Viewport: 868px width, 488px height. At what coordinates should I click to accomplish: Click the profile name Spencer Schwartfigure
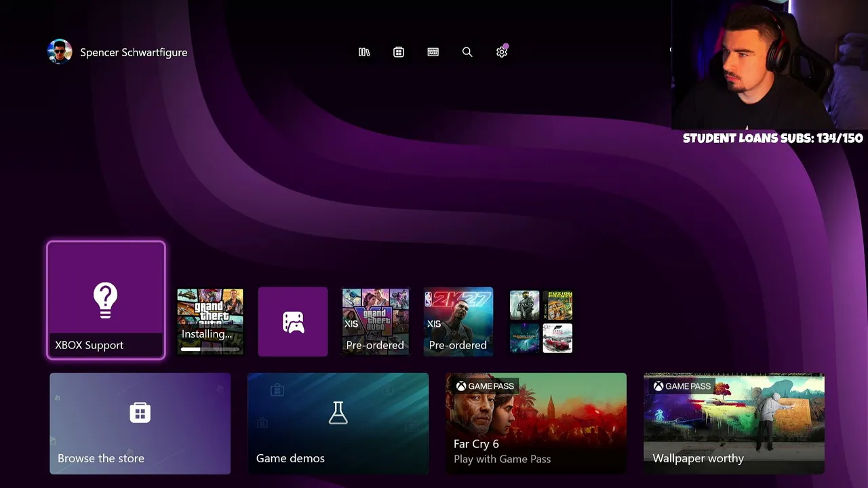pyautogui.click(x=134, y=52)
